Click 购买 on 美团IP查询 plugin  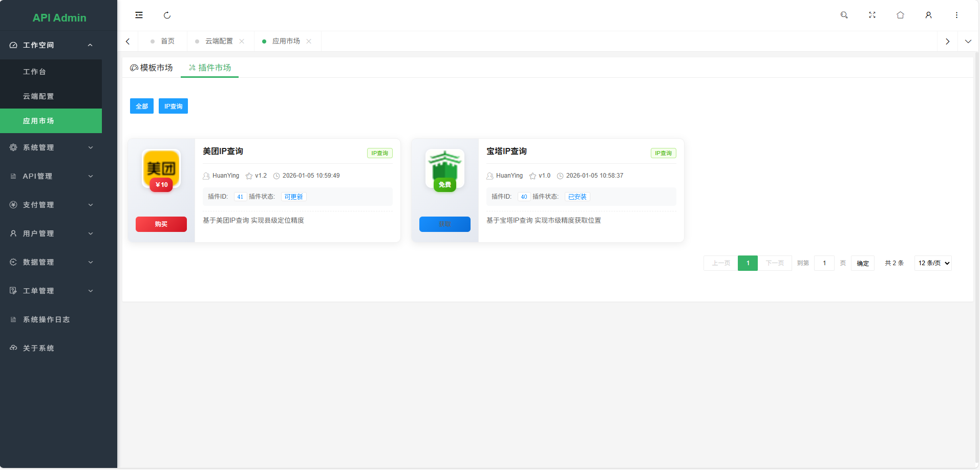pyautogui.click(x=161, y=224)
